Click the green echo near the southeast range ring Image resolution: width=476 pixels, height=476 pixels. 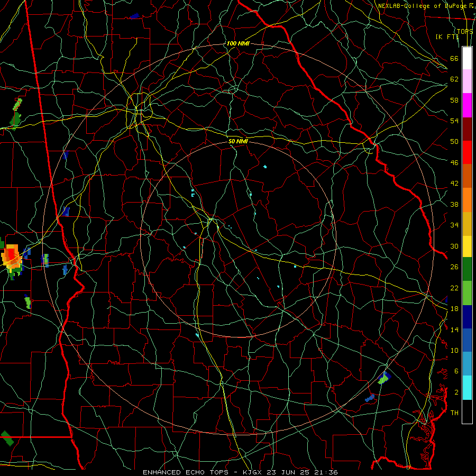point(383,379)
